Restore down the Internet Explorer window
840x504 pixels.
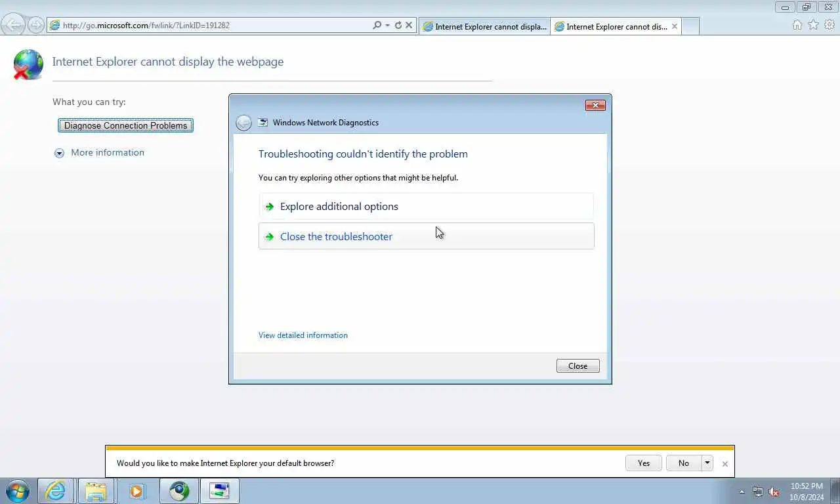pyautogui.click(x=807, y=7)
